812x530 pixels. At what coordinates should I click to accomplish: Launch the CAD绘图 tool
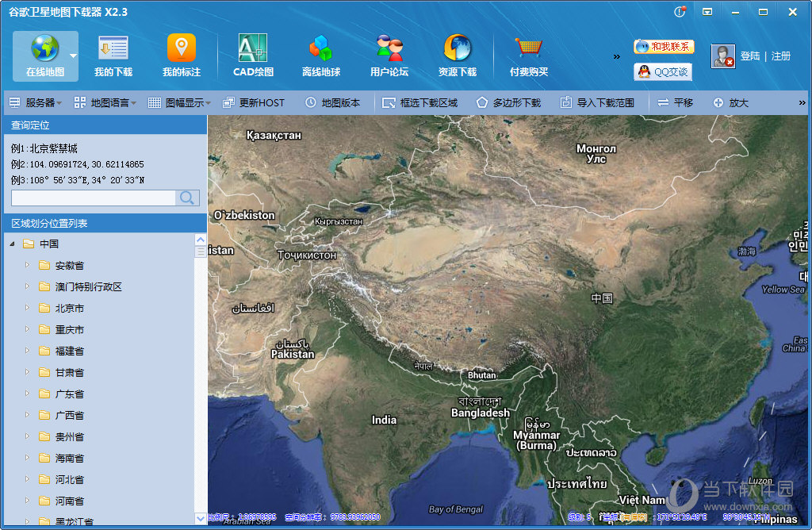tap(253, 56)
